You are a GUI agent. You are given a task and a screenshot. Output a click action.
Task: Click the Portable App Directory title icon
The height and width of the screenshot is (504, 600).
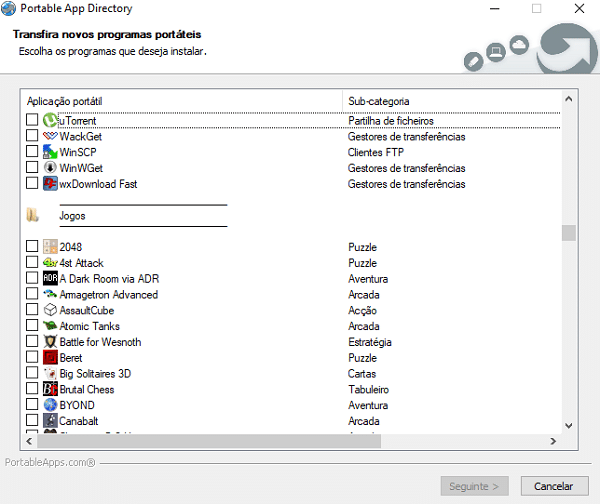pos(8,8)
